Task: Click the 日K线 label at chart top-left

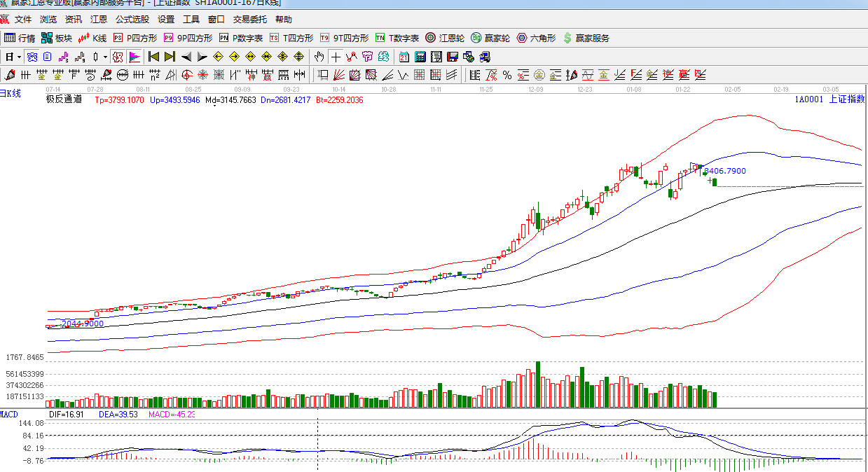Action: (x=11, y=93)
